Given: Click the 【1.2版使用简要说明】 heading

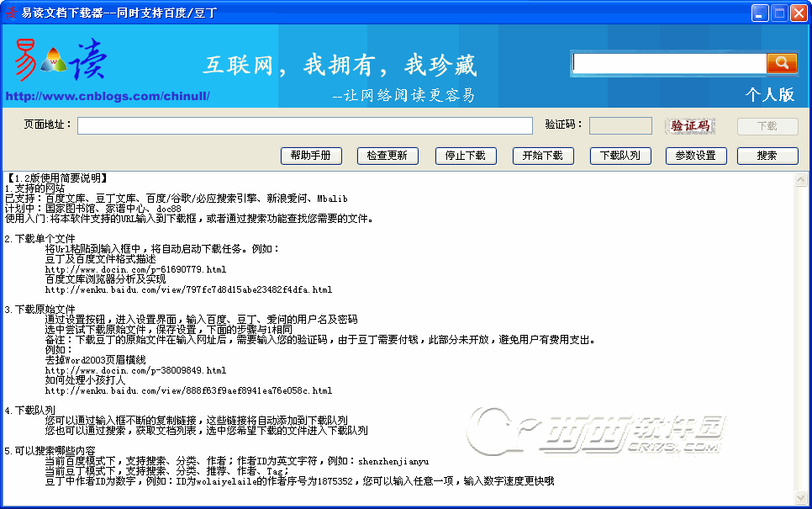Looking at the screenshot, I should [57, 178].
